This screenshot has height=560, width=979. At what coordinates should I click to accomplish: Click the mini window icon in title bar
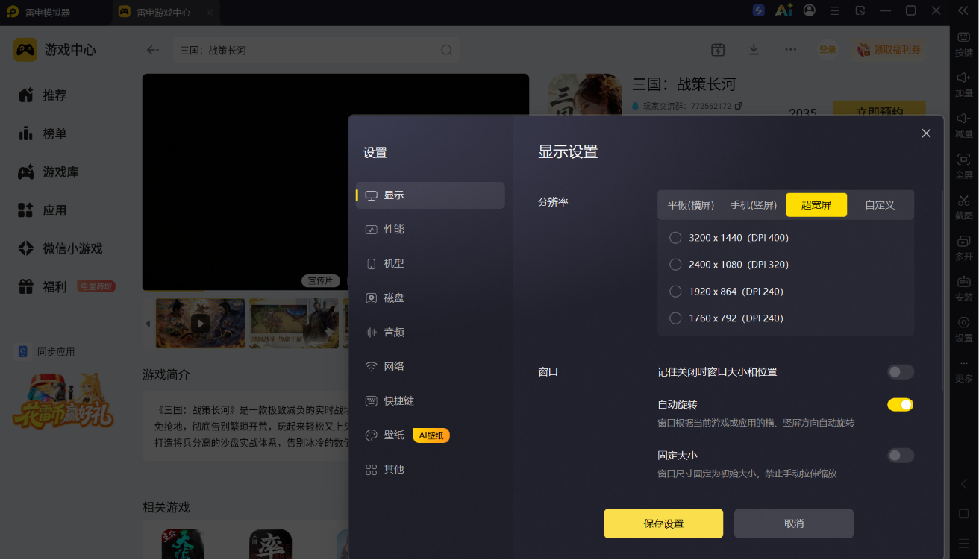pyautogui.click(x=860, y=10)
